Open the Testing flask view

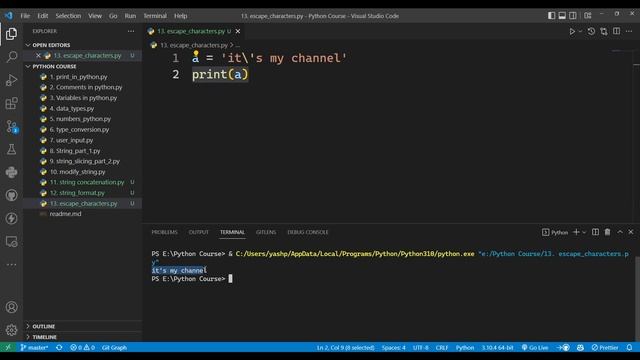(x=11, y=149)
